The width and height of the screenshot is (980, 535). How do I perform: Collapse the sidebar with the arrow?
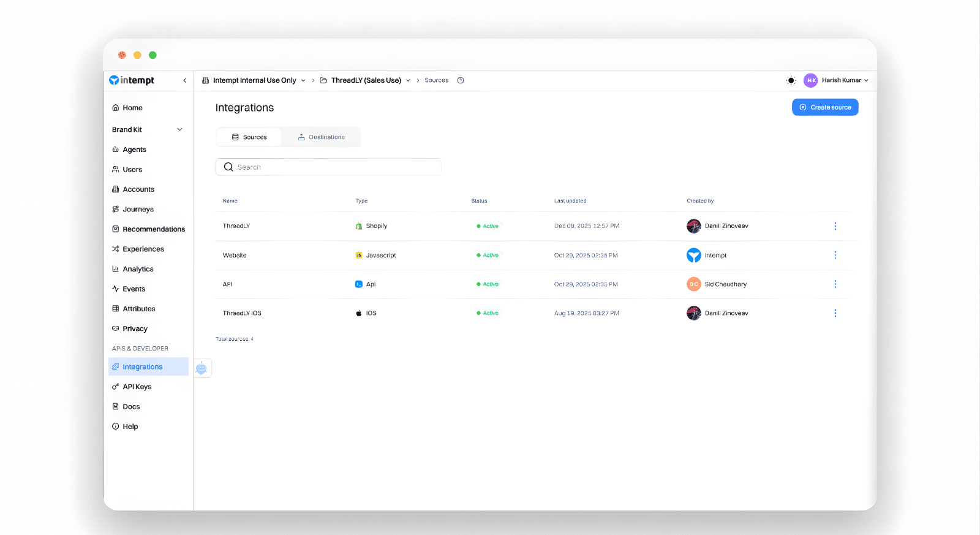(x=184, y=80)
